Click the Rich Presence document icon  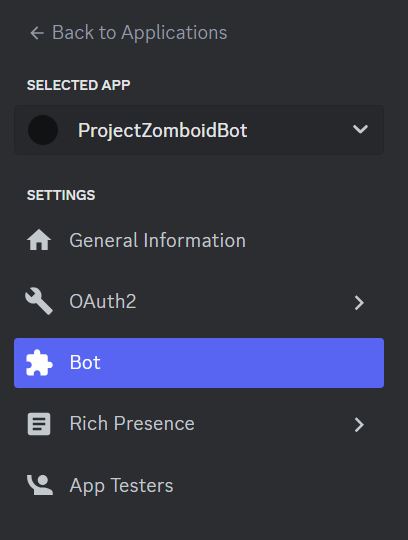39,424
